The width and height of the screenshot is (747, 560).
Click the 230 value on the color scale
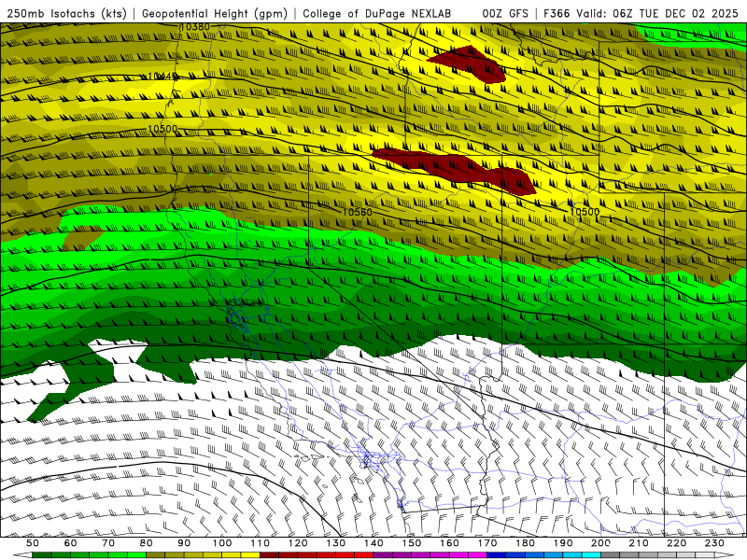pos(714,543)
